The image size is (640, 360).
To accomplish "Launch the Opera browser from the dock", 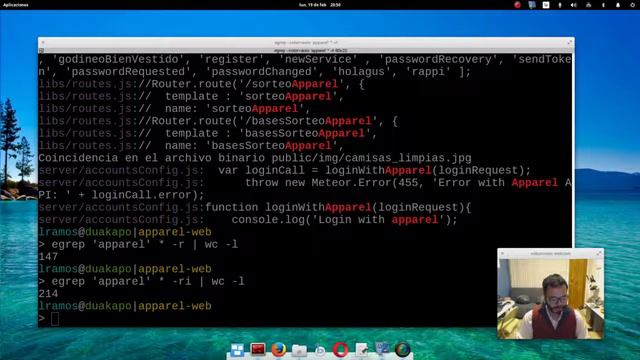I will point(340,350).
